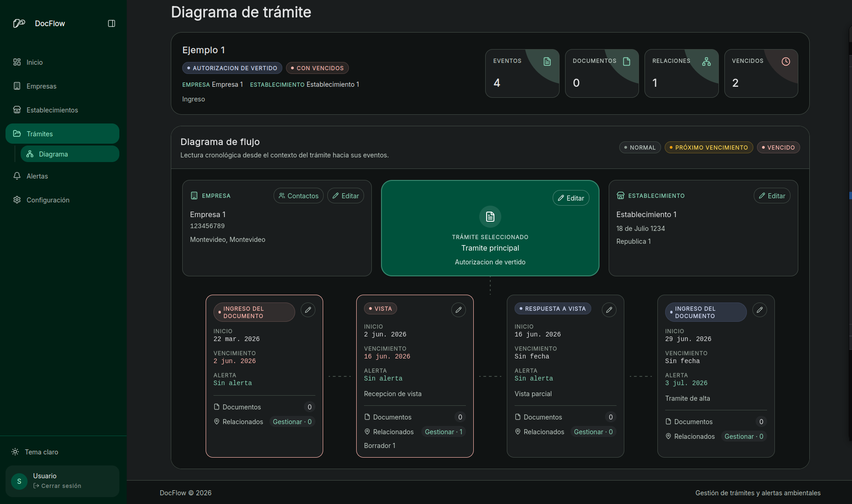The image size is (852, 504).
Task: Select the Con vencidos badge
Action: (317, 68)
